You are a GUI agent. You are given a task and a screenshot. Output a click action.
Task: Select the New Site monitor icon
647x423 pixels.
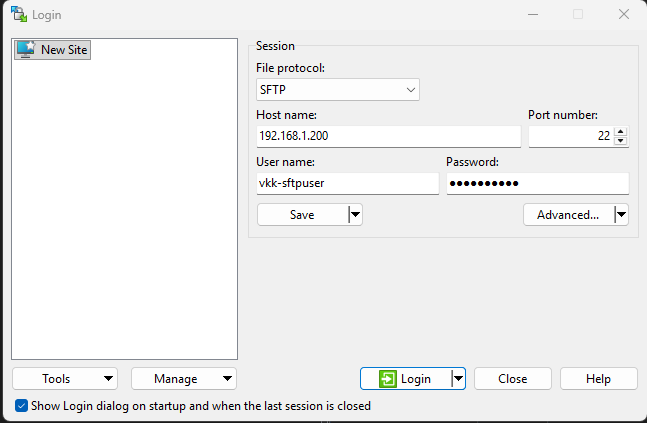[26, 50]
